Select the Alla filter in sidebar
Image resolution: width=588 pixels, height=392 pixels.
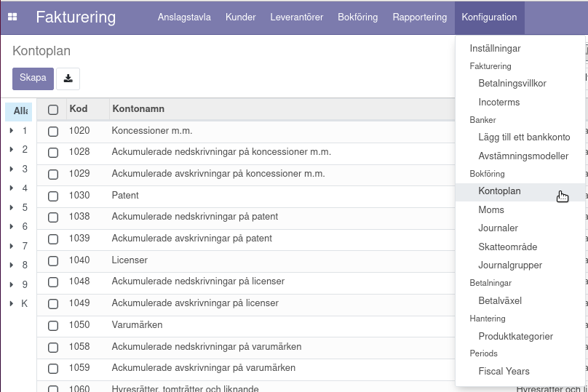(x=19, y=111)
